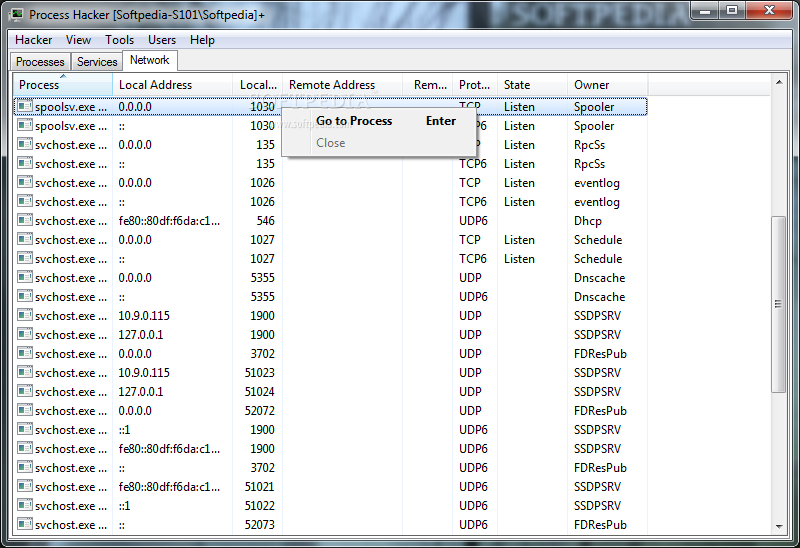Screen dimensions: 800x548
Task: Click icon of svchost.exe Dhcp port 546 row
Action: pyautogui.click(x=24, y=220)
